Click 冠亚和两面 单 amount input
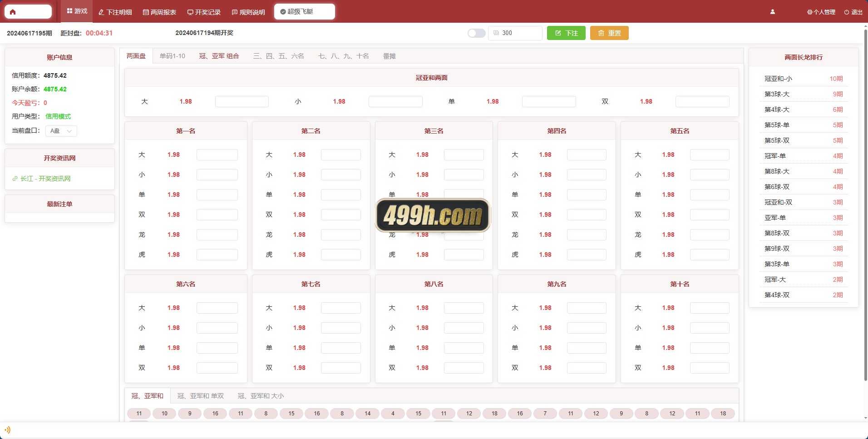 coord(549,101)
